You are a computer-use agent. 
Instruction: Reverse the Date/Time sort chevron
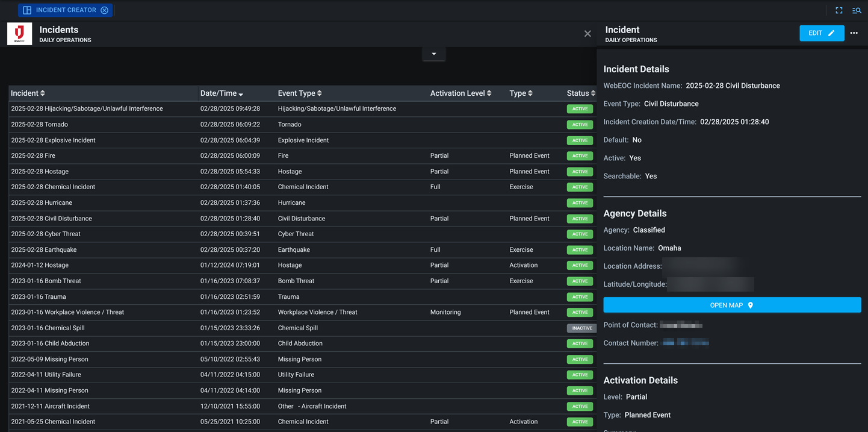(240, 93)
